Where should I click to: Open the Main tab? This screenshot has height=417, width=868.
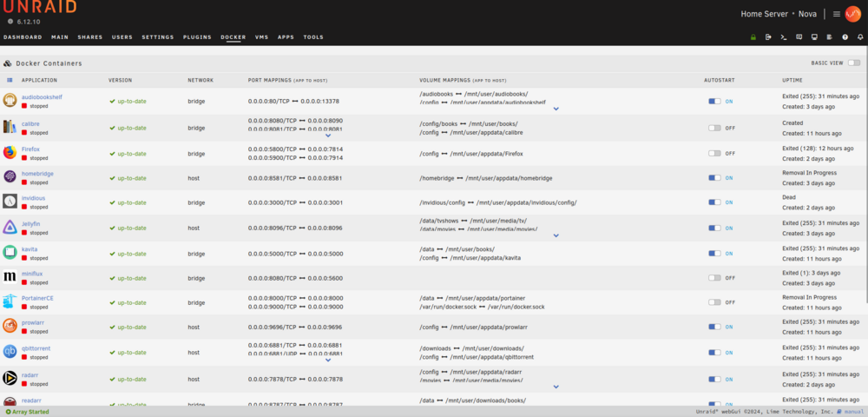tap(60, 37)
